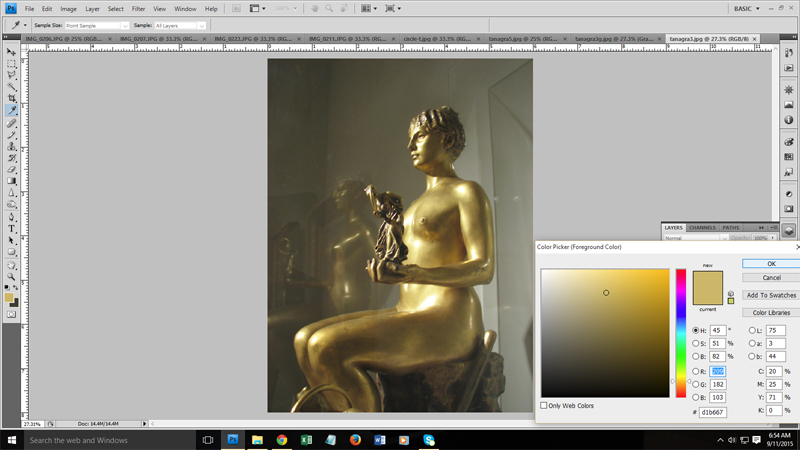Select the Horizontal Type tool
Screen dimensions: 800x450
coord(11,228)
